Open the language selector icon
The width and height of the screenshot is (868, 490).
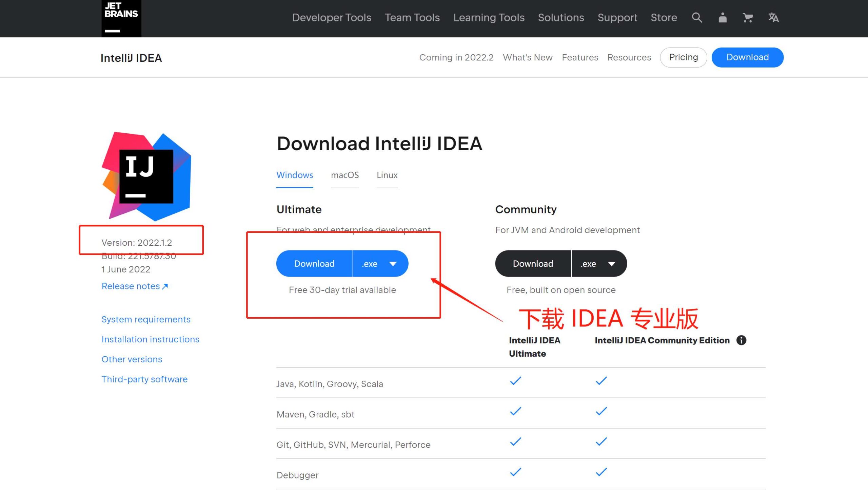coord(773,18)
